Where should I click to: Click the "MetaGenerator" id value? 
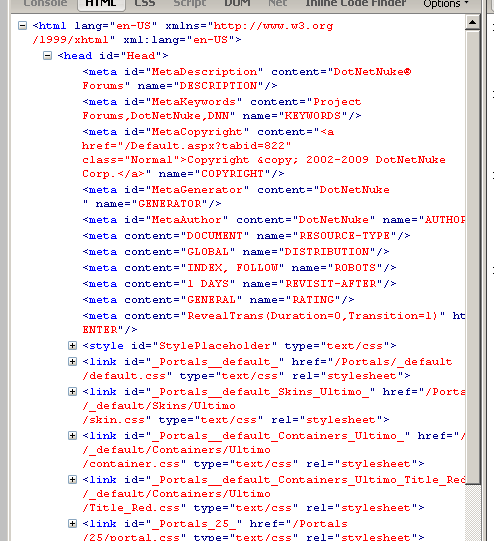click(x=197, y=190)
